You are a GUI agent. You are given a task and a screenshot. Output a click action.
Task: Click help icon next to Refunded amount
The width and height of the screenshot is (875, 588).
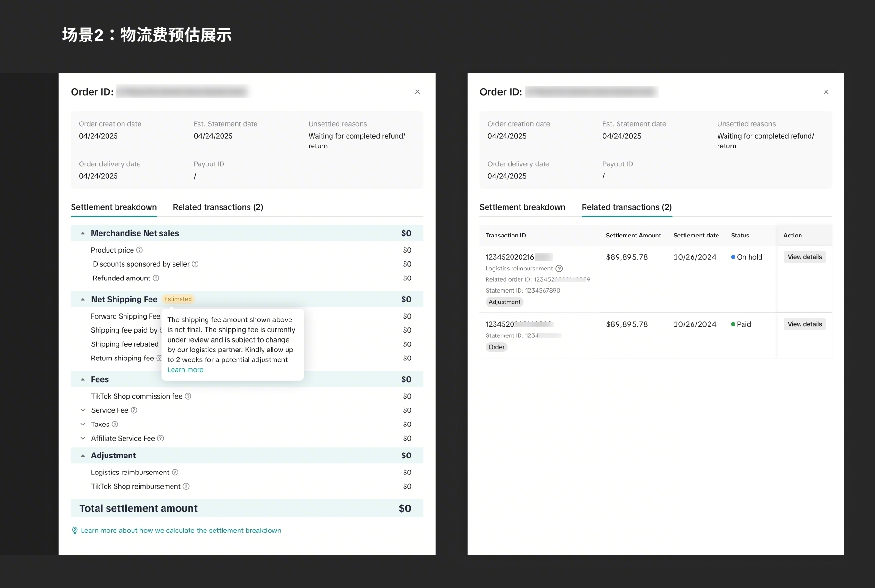[x=156, y=278]
